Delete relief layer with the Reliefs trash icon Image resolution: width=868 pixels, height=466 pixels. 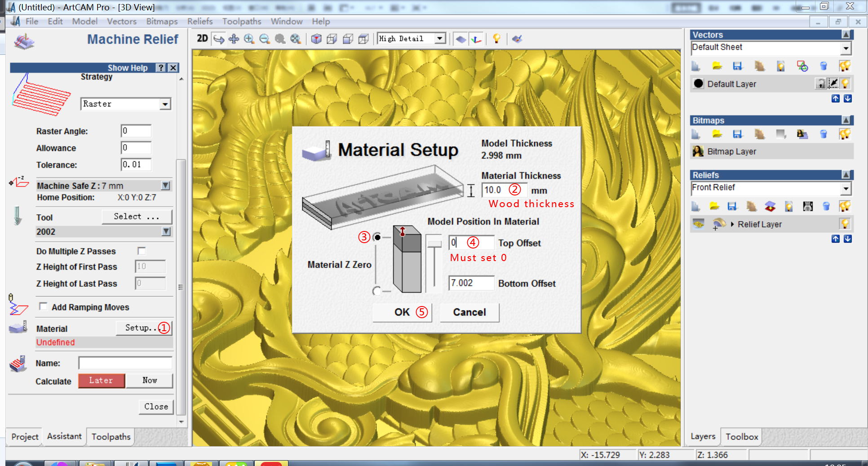point(826,206)
